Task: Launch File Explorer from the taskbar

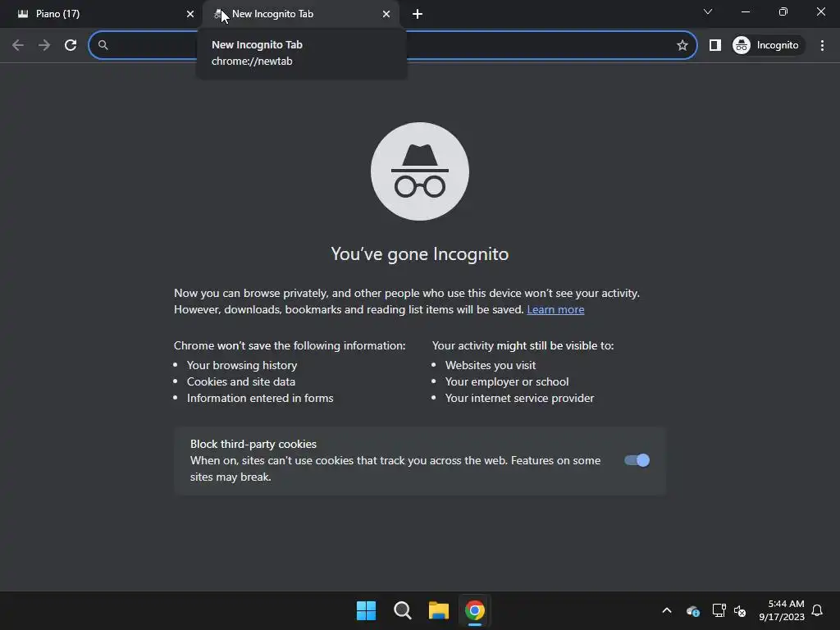Action: pyautogui.click(x=439, y=610)
